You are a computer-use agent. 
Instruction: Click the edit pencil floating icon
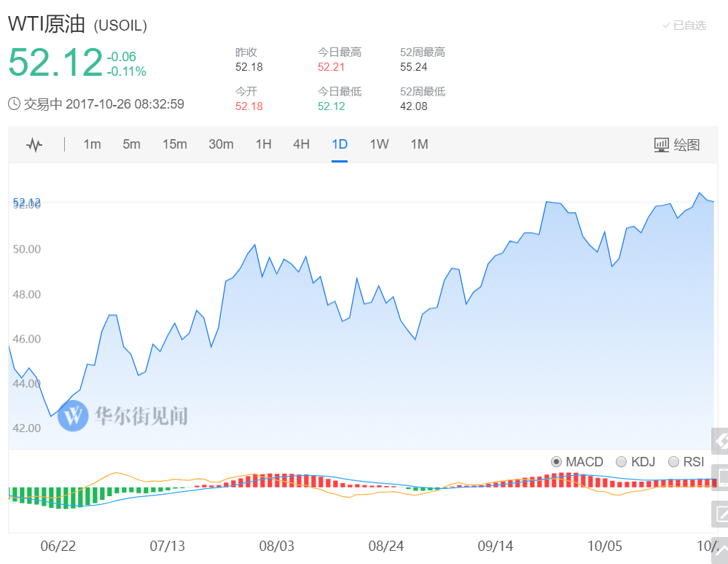click(720, 514)
